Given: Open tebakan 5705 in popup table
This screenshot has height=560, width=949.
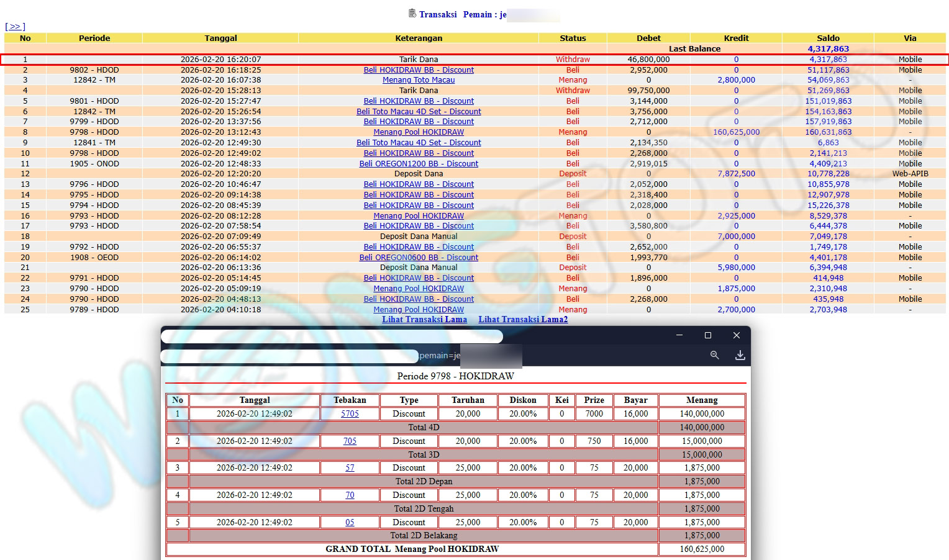Looking at the screenshot, I should [x=350, y=414].
